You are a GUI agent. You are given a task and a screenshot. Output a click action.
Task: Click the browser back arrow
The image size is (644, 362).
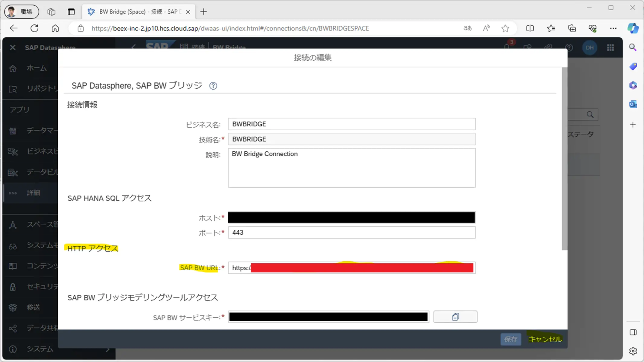(14, 28)
